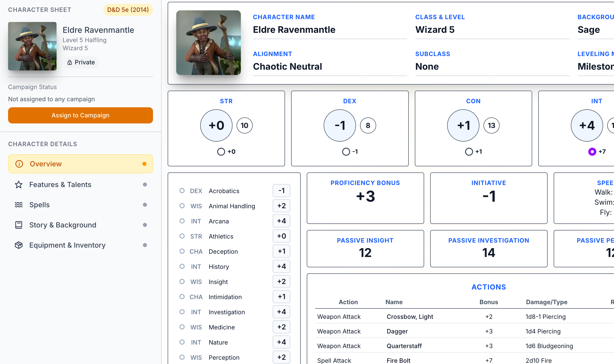Click the orange dot on Overview row
This screenshot has width=614, height=364.
pos(144,164)
